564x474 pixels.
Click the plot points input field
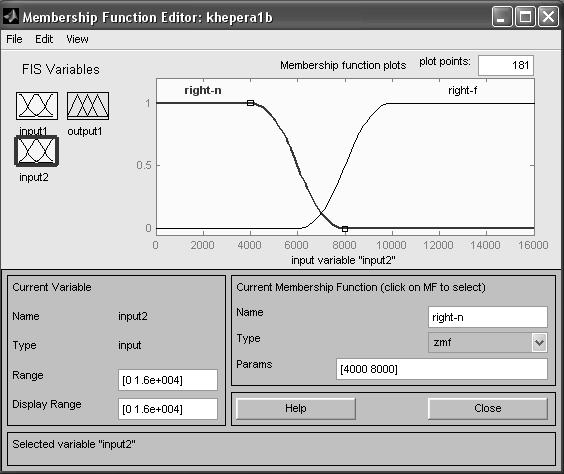point(506,65)
